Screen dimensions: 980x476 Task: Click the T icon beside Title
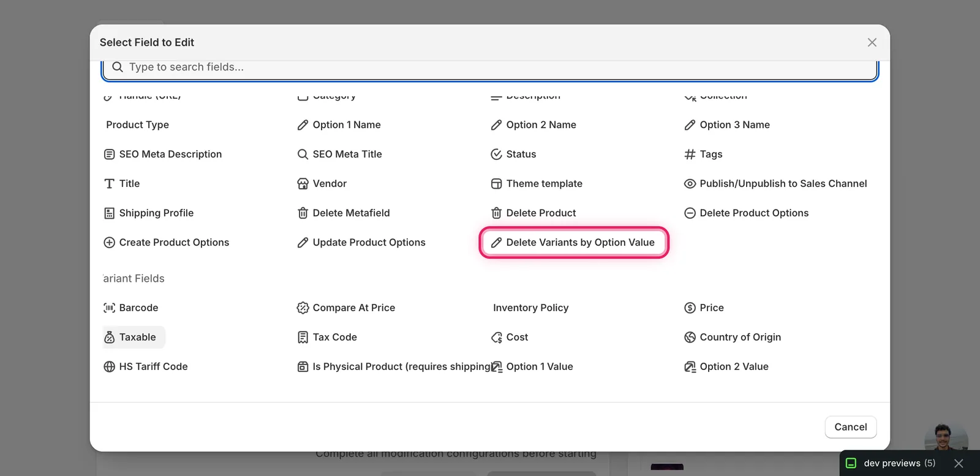[x=109, y=184]
